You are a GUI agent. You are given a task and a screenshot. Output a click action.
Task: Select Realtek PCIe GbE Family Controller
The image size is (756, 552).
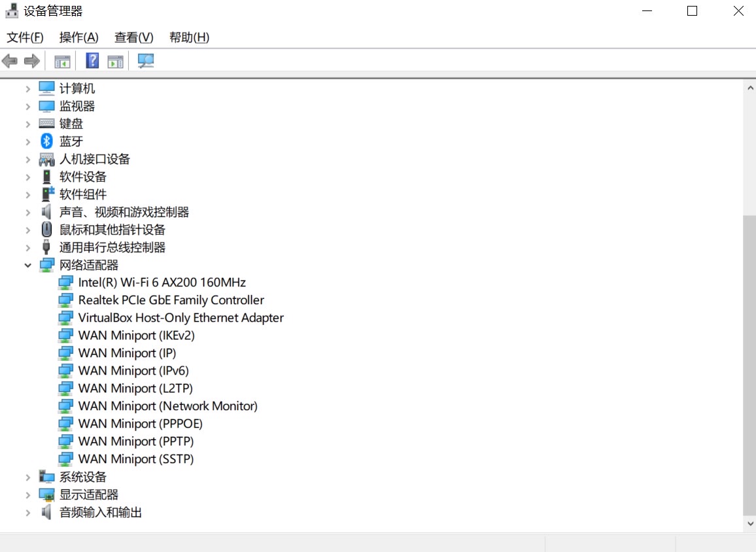(x=171, y=300)
